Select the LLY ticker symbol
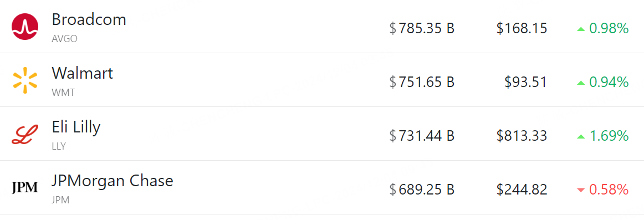The image size is (644, 220). coord(59,146)
